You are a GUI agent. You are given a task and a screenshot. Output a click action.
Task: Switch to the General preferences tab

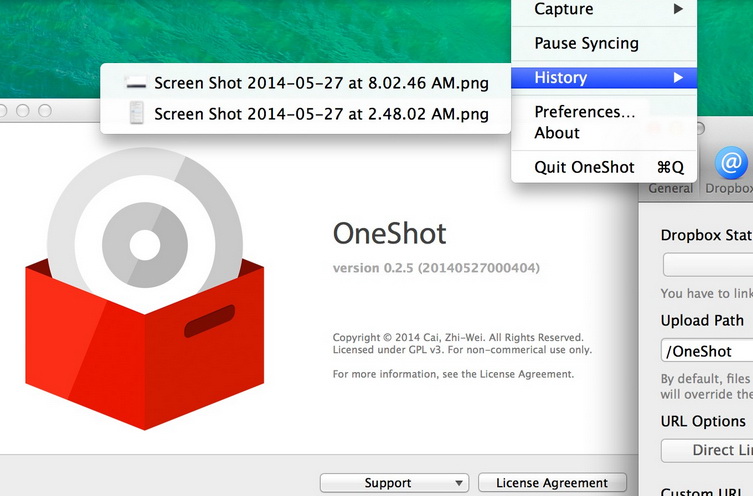tap(670, 188)
